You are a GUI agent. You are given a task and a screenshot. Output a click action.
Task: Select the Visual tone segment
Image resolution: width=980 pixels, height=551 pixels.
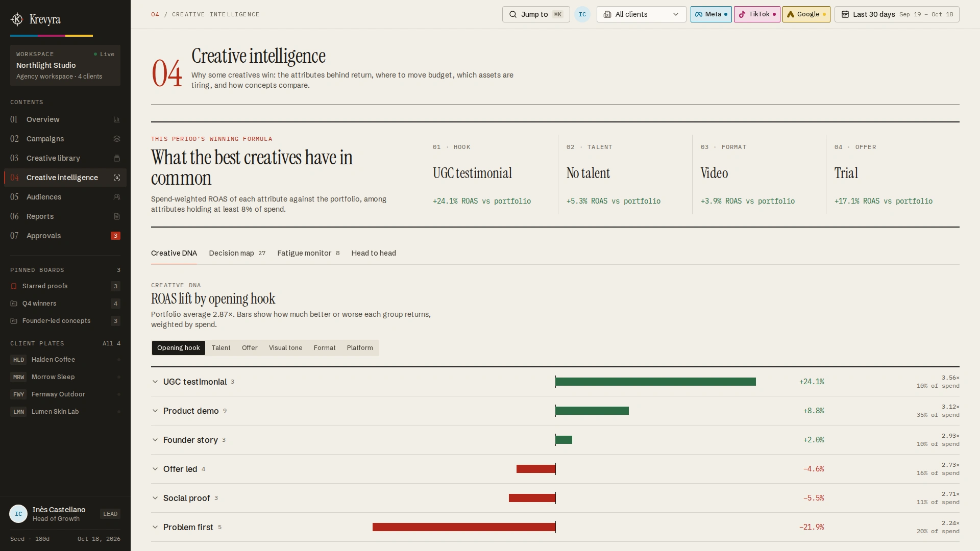click(286, 348)
